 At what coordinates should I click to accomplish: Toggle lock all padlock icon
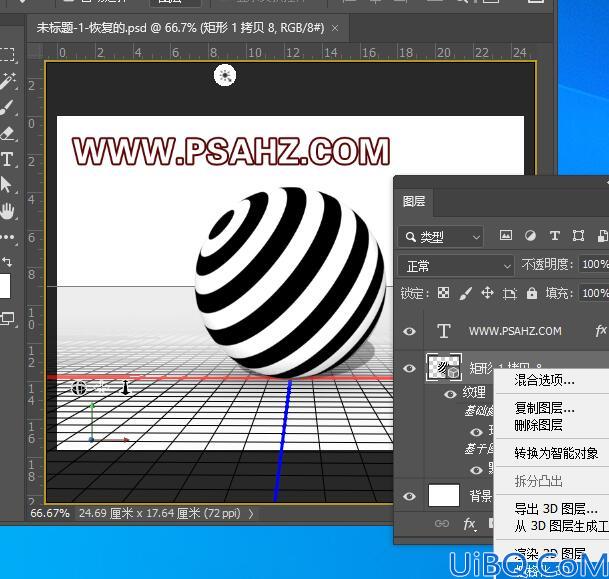(x=532, y=293)
